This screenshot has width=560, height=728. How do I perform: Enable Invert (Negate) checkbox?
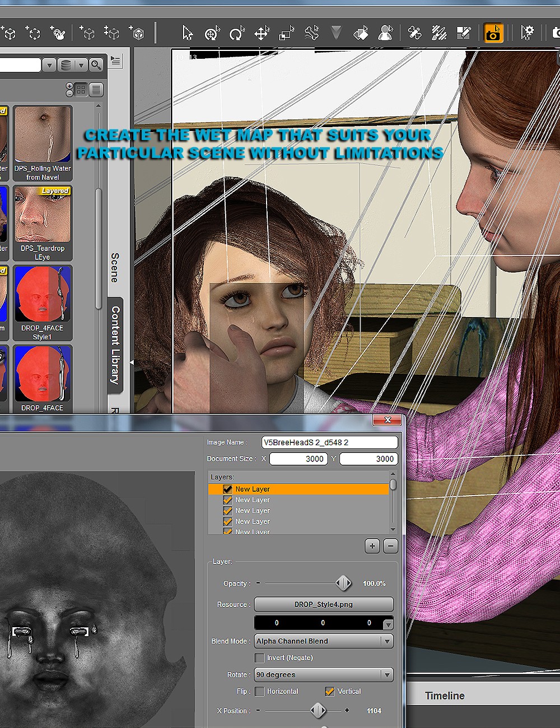[x=259, y=657]
